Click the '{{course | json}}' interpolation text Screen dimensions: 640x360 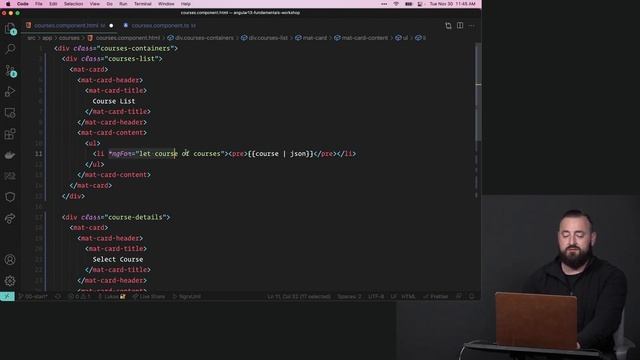pyautogui.click(x=280, y=154)
